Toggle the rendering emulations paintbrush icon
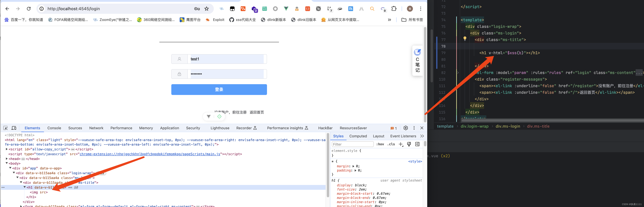 click(409, 144)
